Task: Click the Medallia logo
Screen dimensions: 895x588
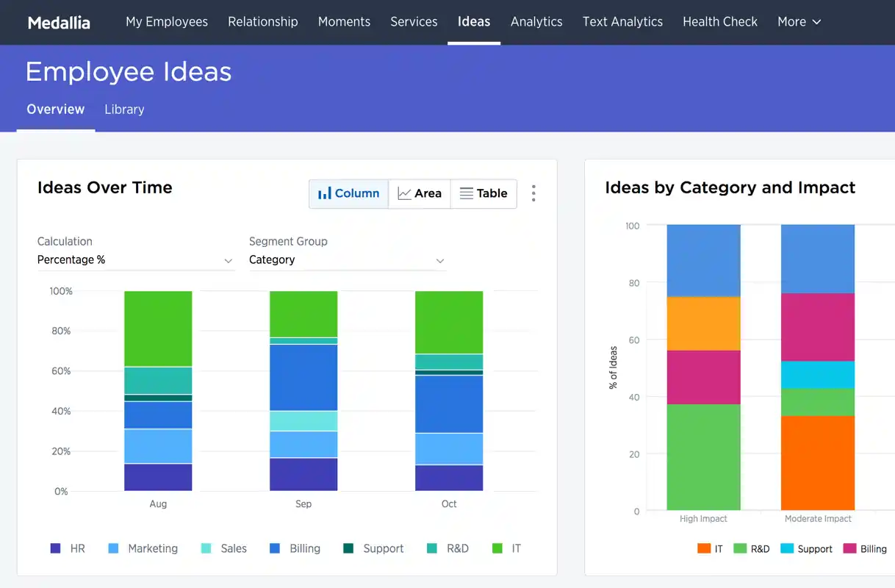Action: pos(59,22)
